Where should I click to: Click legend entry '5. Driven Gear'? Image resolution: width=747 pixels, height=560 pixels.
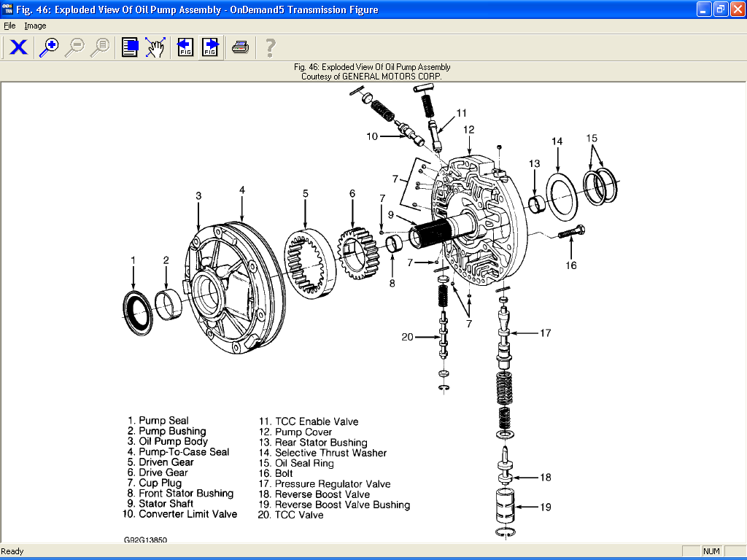coord(160,462)
